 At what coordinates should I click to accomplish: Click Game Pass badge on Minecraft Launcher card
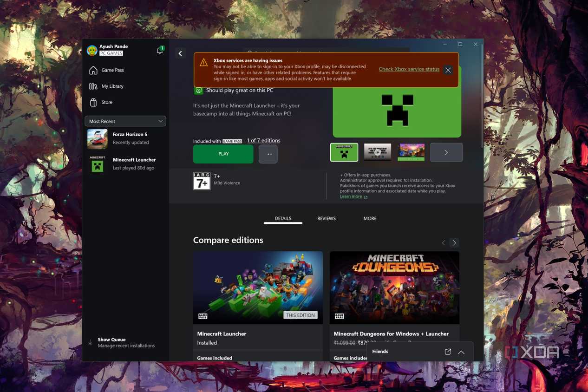tap(203, 316)
